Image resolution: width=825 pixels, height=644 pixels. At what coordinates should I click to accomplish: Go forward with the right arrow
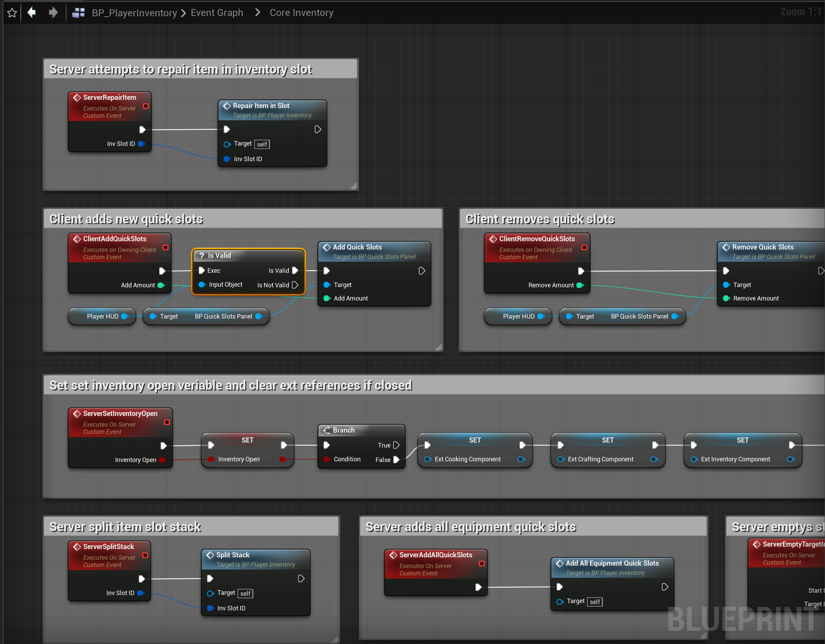(53, 13)
